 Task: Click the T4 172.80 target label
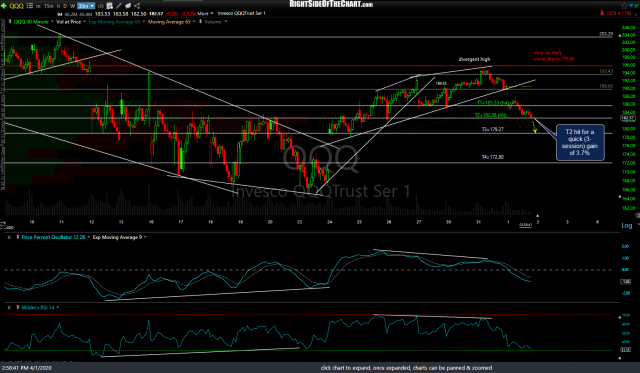493,157
